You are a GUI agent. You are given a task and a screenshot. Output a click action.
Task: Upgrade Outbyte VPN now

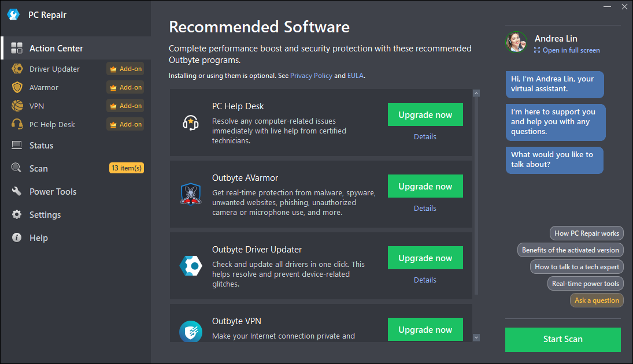pyautogui.click(x=425, y=329)
